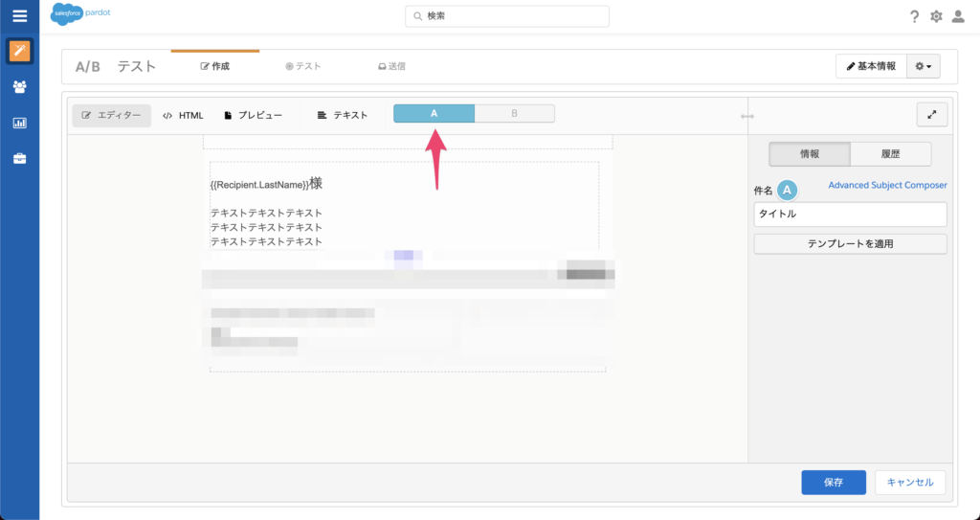Show the 履歴 panel
Viewport: 980px width, 520px height.
(x=890, y=154)
